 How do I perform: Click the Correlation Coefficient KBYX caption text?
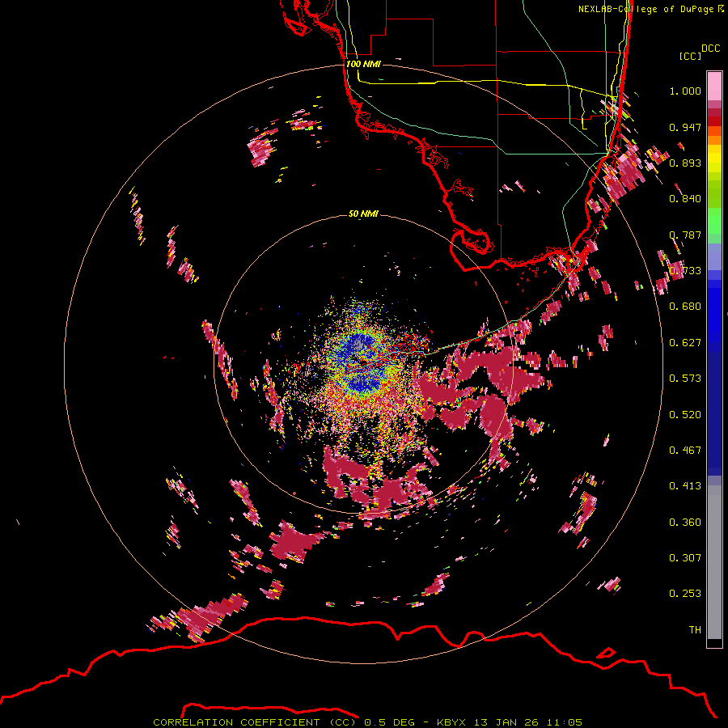[367, 722]
